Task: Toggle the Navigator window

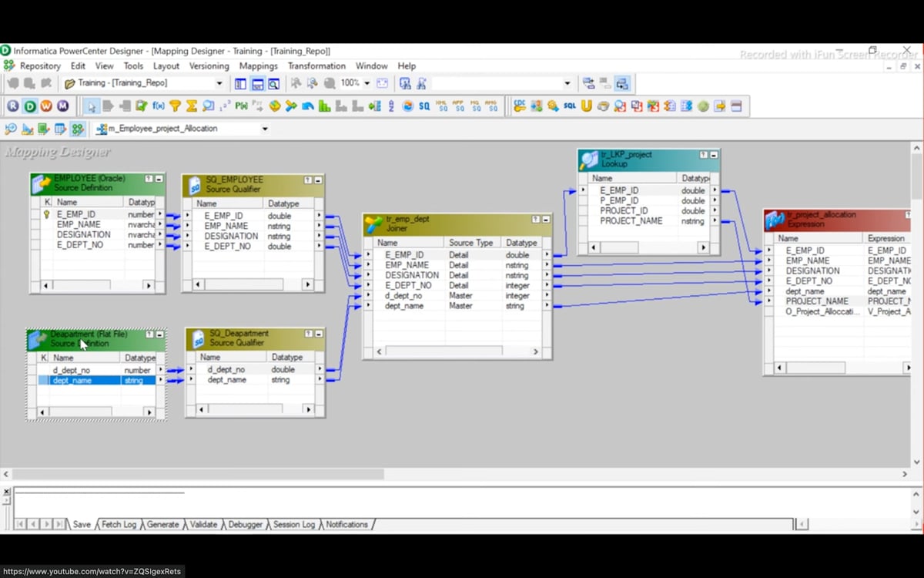Action: point(239,82)
